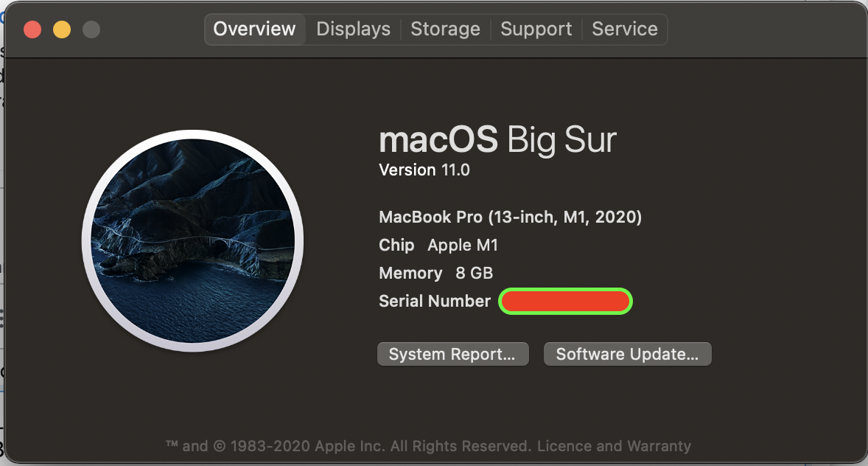Click the Memory 8 GB text

[435, 274]
